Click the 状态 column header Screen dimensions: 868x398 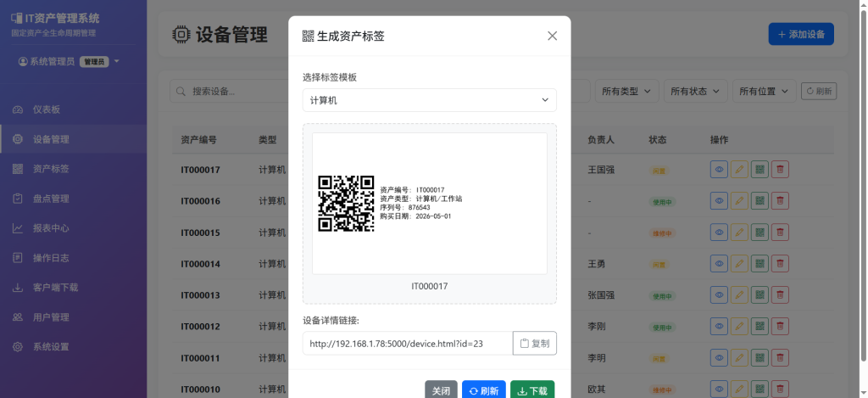(658, 140)
